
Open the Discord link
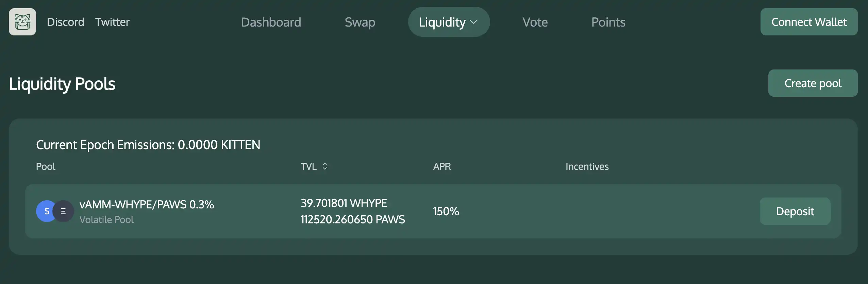65,22
